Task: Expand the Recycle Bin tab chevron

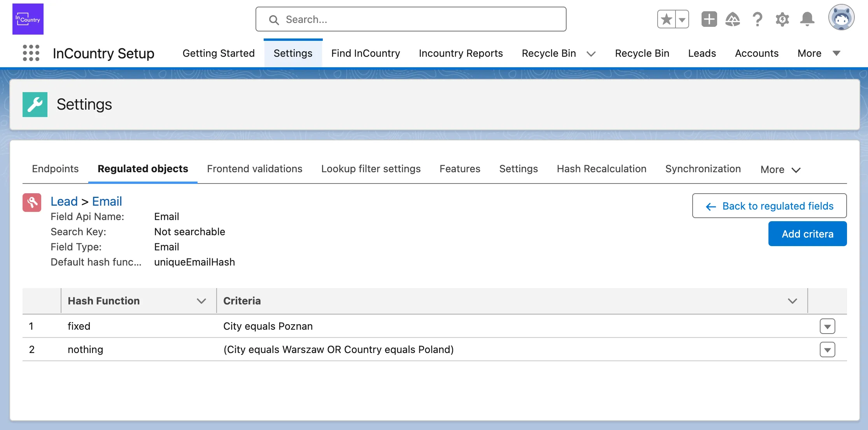Action: 591,54
